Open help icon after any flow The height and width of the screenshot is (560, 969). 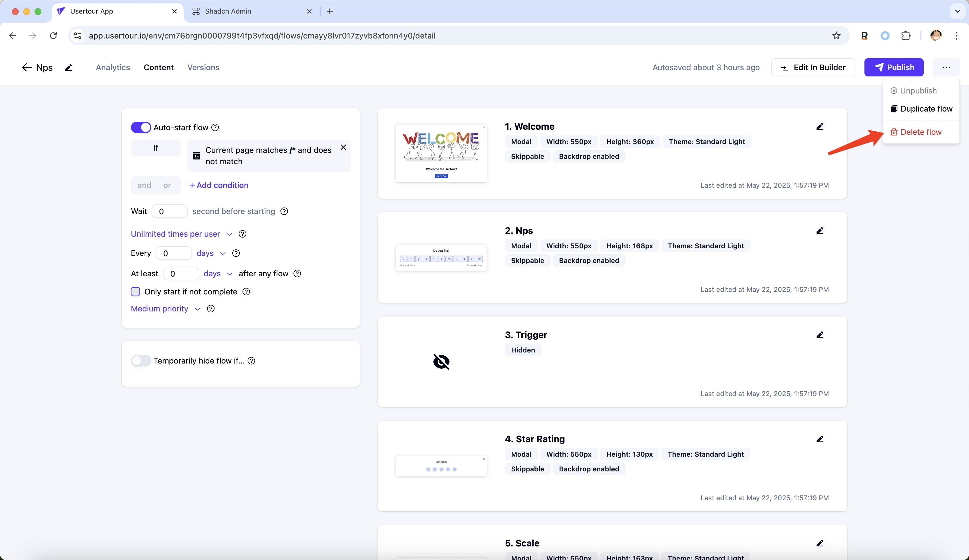[x=297, y=273]
